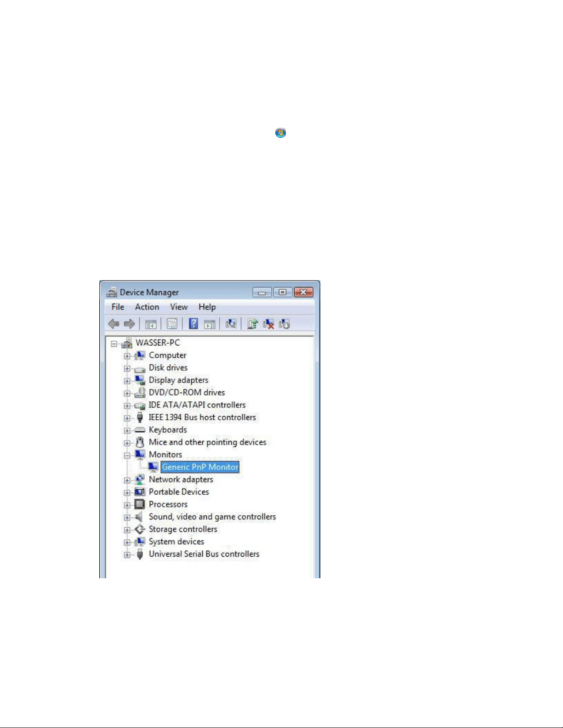This screenshot has height=728, width=563.
Task: Click Update Driver Software toolbar icon
Action: (x=252, y=324)
